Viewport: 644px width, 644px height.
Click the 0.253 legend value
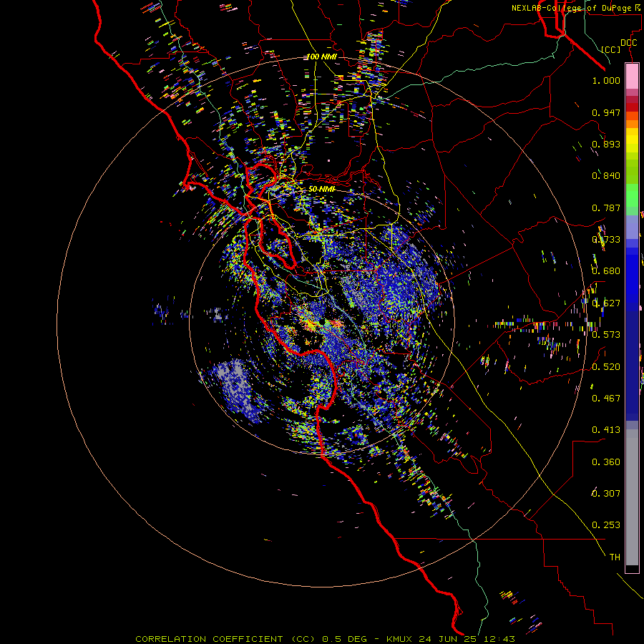[x=606, y=525]
